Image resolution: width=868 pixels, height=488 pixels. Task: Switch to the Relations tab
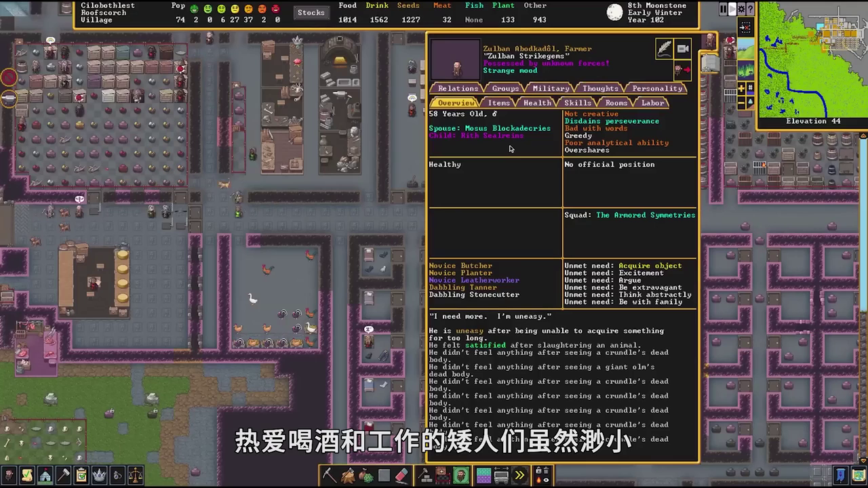[458, 88]
